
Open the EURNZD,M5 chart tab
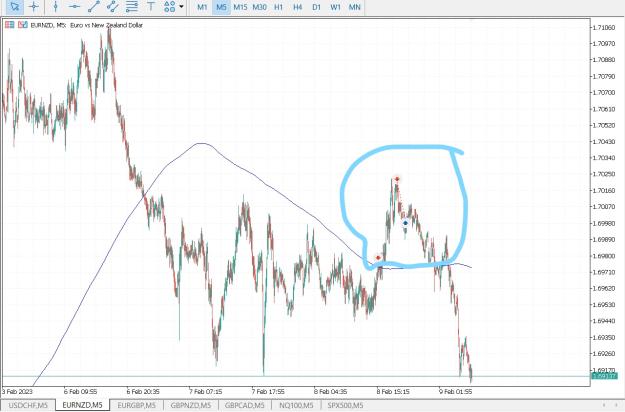click(x=83, y=405)
